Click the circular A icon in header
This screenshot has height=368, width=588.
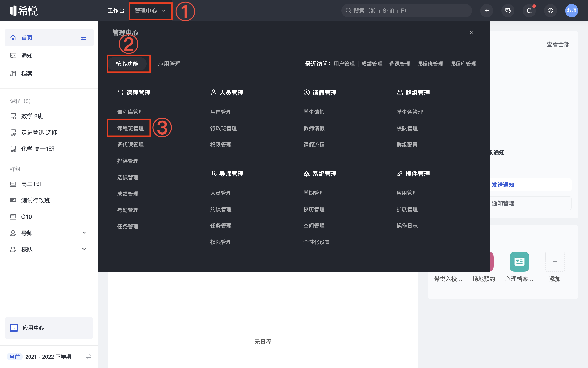coord(550,11)
